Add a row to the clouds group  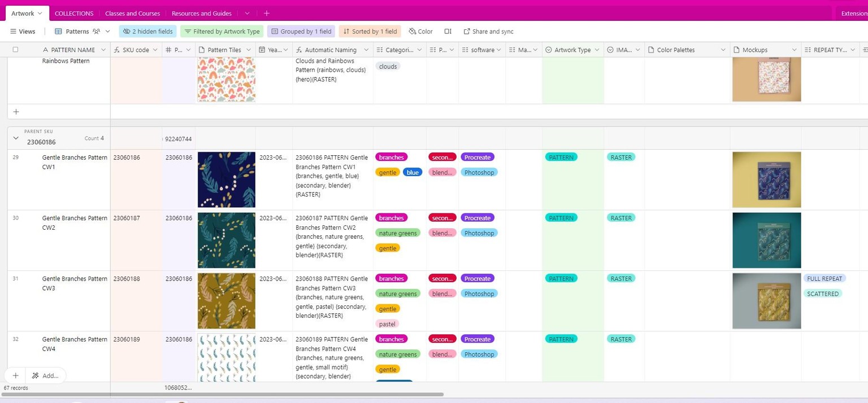point(16,112)
